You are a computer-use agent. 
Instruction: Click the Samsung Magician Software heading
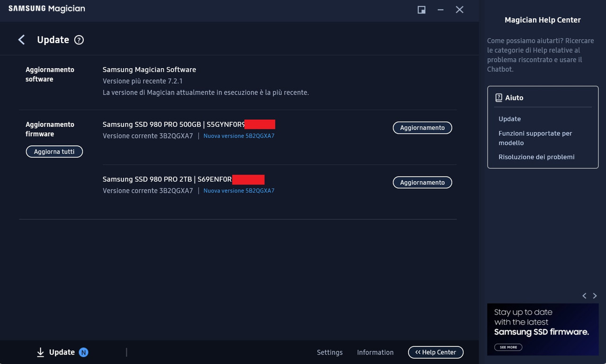point(149,70)
